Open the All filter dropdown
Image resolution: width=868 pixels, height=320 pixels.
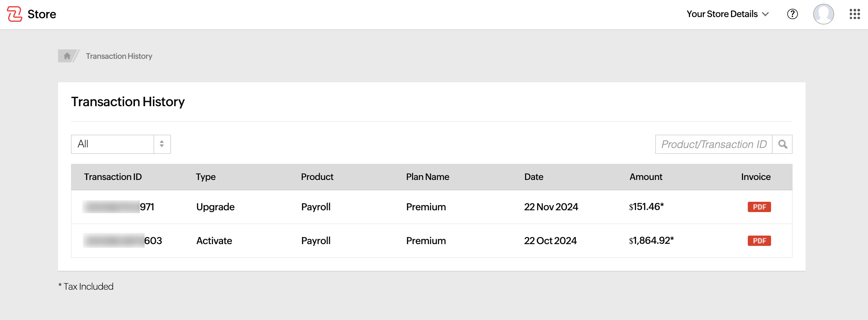point(113,144)
